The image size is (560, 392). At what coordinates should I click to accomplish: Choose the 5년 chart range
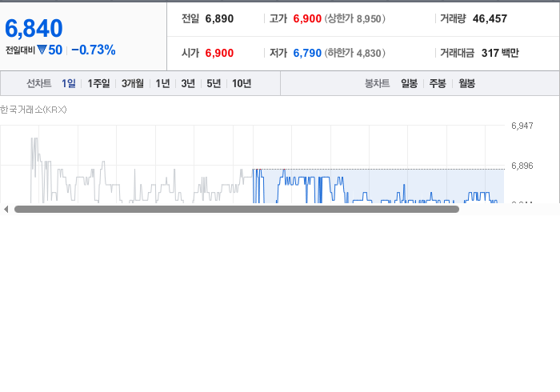214,83
